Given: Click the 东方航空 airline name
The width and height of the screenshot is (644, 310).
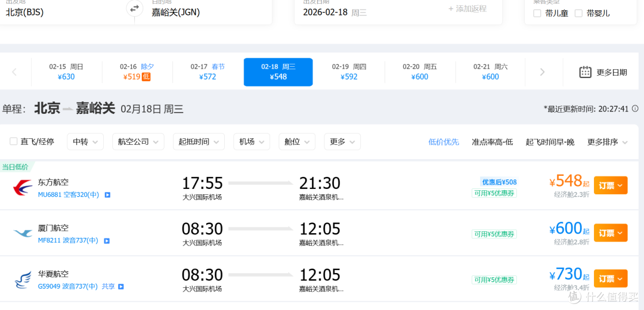Looking at the screenshot, I should coord(54,182).
